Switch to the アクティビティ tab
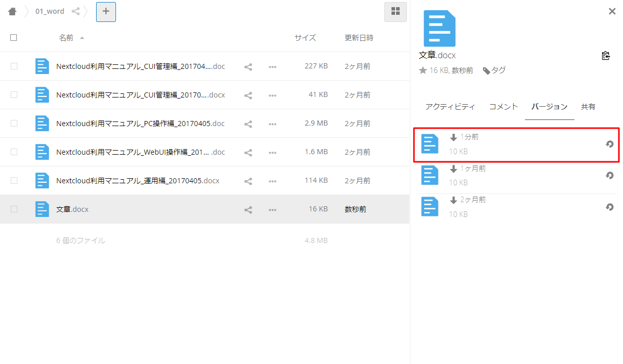 [450, 107]
